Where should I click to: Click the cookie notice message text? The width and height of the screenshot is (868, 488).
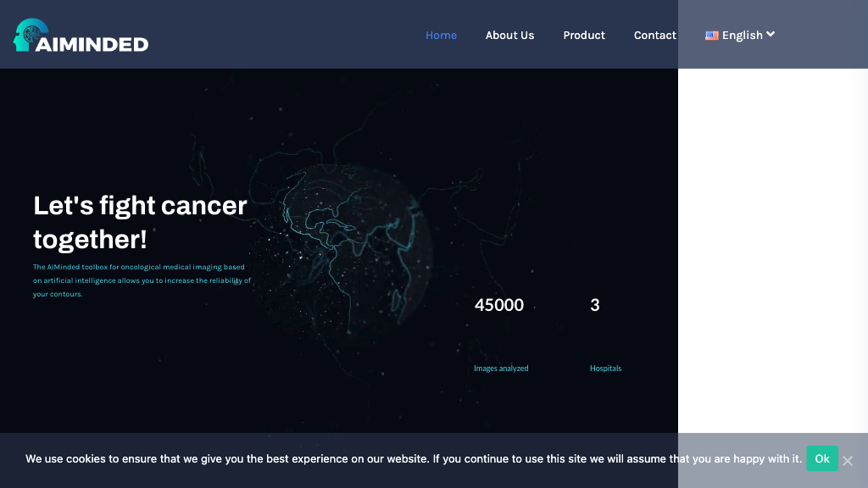tap(413, 458)
